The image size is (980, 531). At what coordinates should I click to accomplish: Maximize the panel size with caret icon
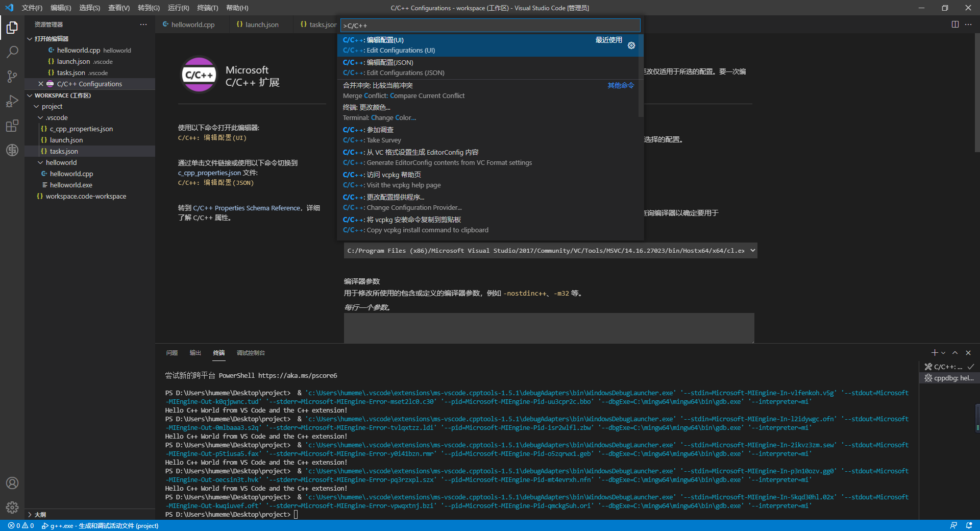(955, 353)
